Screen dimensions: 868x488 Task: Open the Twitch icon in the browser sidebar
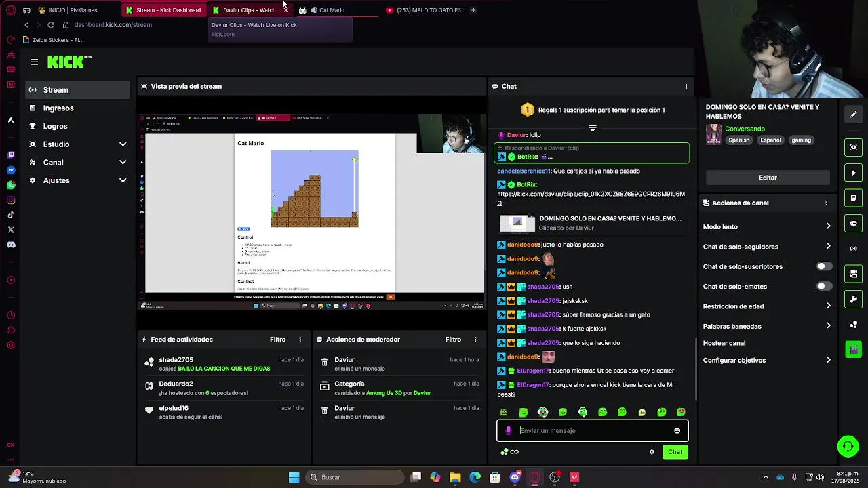[11, 155]
